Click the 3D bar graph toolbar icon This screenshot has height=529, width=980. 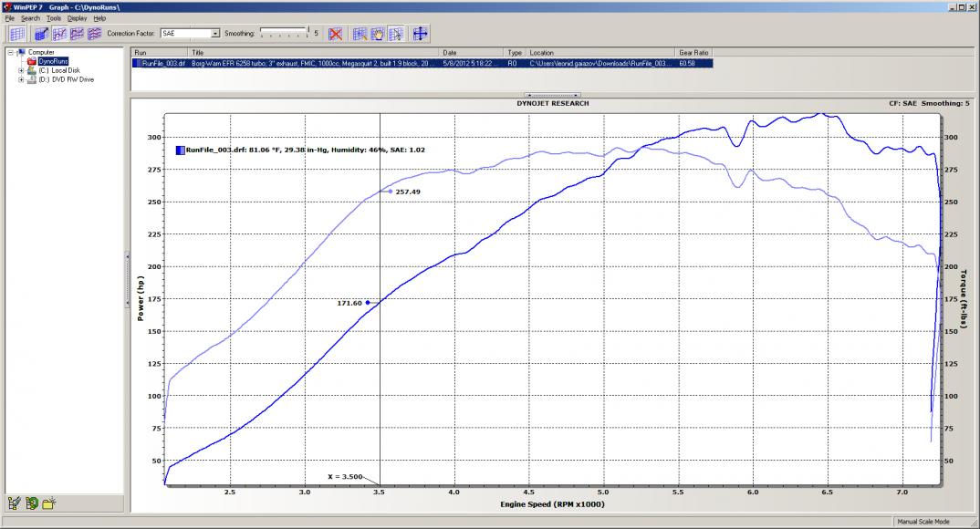coord(42,34)
